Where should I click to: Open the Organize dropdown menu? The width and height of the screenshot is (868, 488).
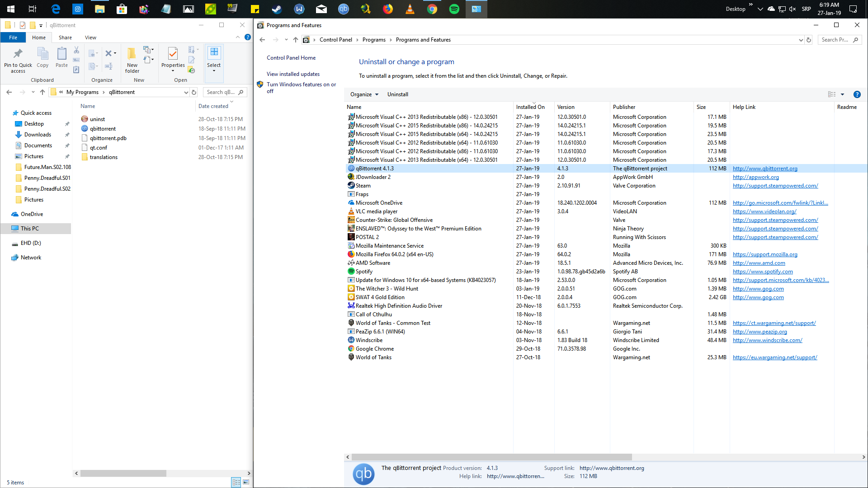[363, 94]
